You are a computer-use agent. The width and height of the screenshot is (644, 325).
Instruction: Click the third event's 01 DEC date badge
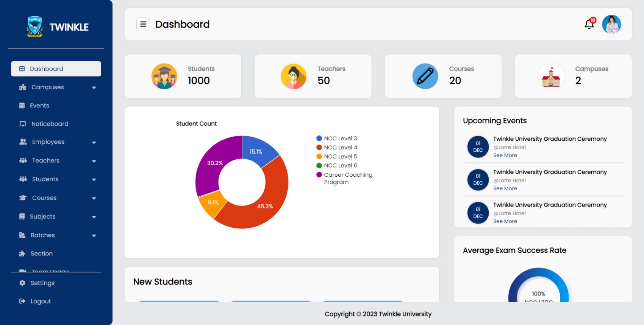[x=478, y=213]
